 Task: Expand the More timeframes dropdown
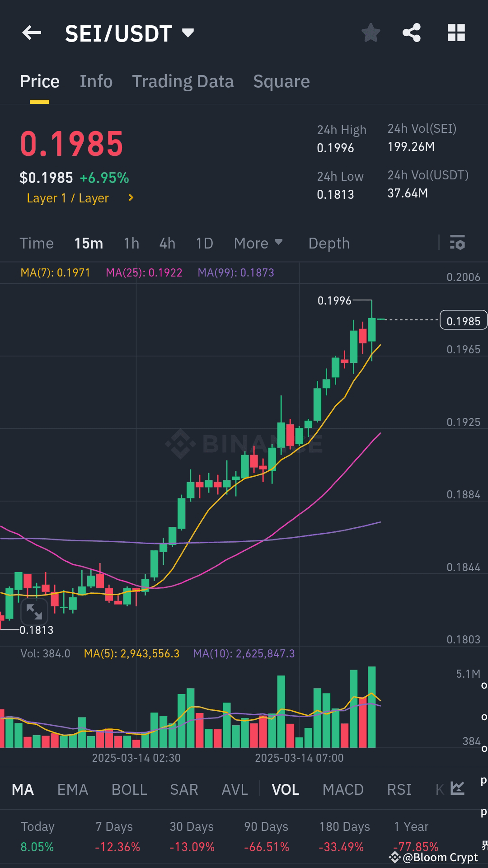pos(258,243)
